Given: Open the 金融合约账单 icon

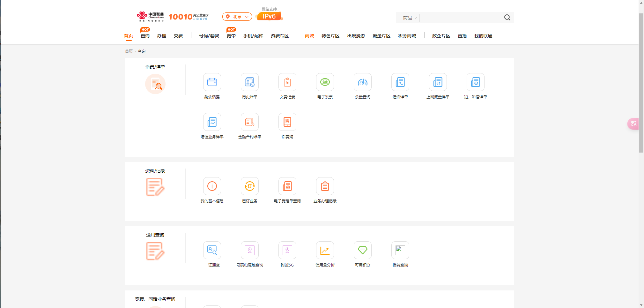Looking at the screenshot, I should point(250,122).
